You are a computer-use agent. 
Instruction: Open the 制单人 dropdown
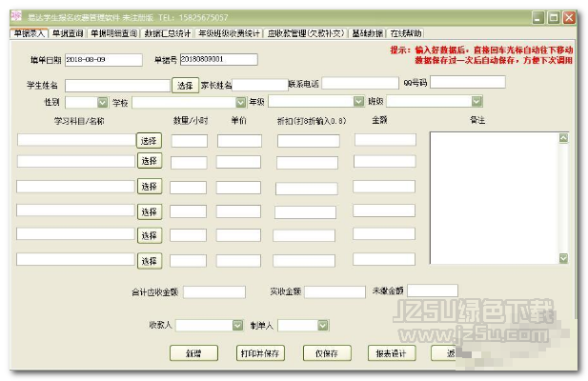pos(323,325)
